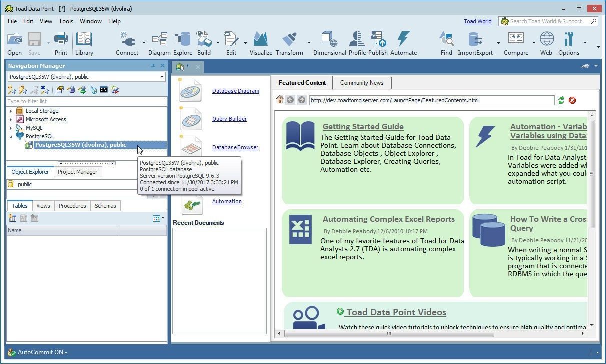Open the ImportExport tool
The height and width of the screenshot is (364, 606).
475,44
